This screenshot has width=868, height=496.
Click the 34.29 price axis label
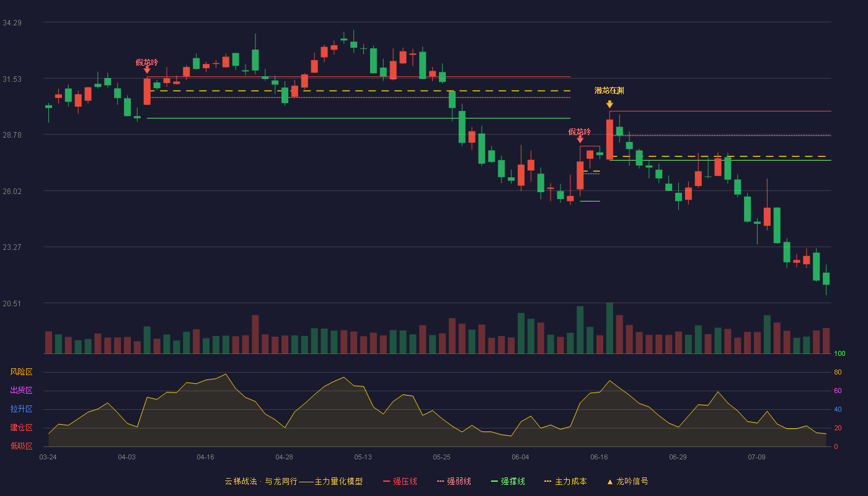(12, 23)
